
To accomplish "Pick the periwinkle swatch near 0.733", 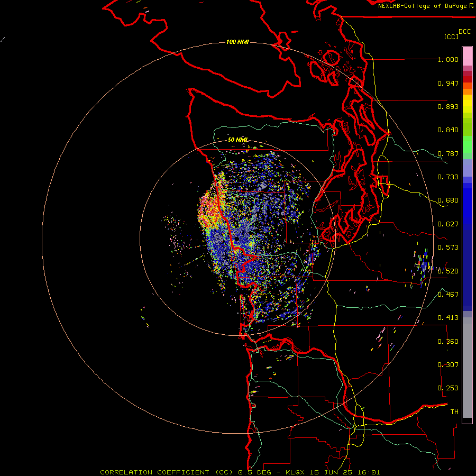I will tap(467, 168).
